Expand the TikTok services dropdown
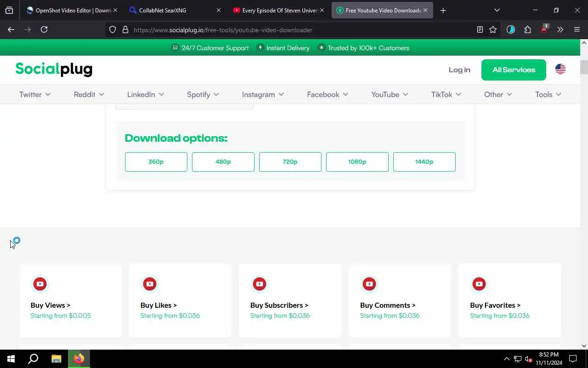Screen dimensions: 588x368 (446, 94)
